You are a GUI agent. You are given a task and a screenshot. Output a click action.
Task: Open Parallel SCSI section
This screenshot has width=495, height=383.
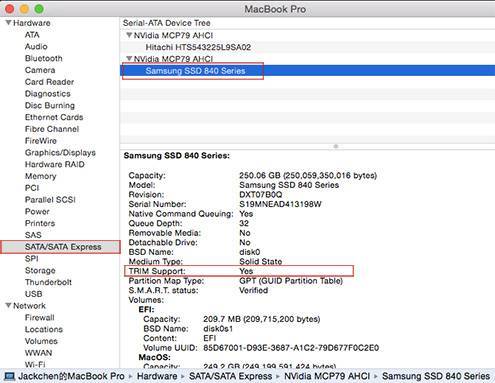coord(50,200)
